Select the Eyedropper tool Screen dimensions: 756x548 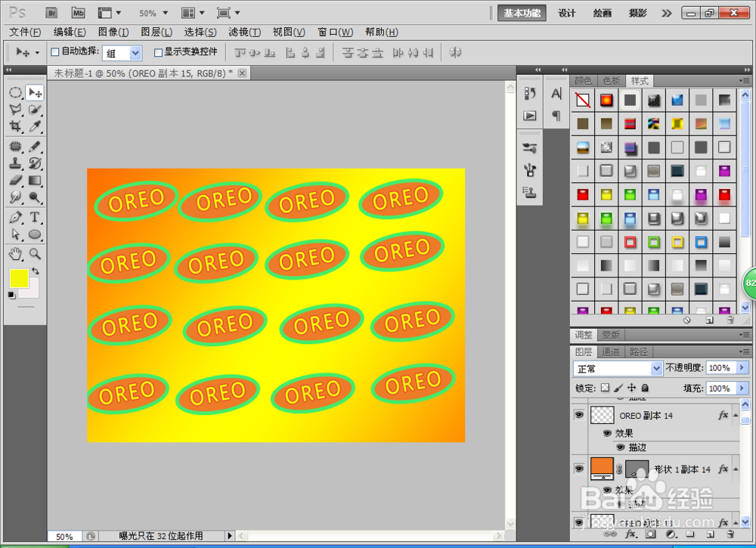35,126
